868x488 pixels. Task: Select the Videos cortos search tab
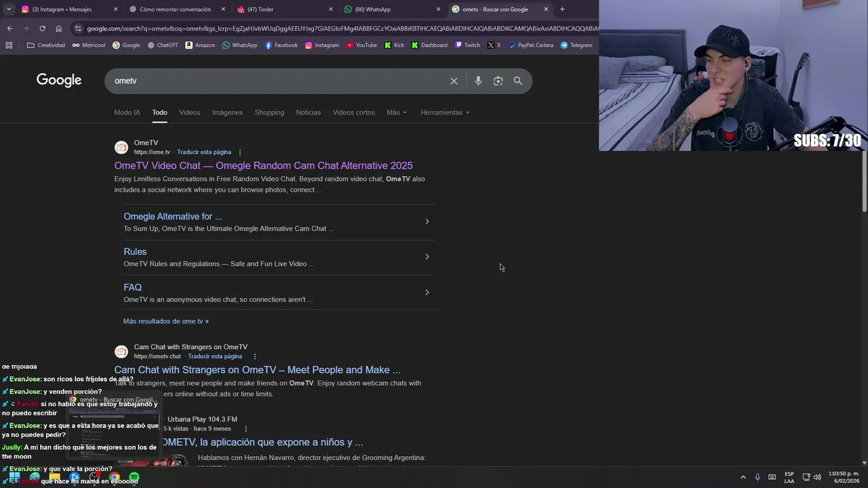pos(353,113)
